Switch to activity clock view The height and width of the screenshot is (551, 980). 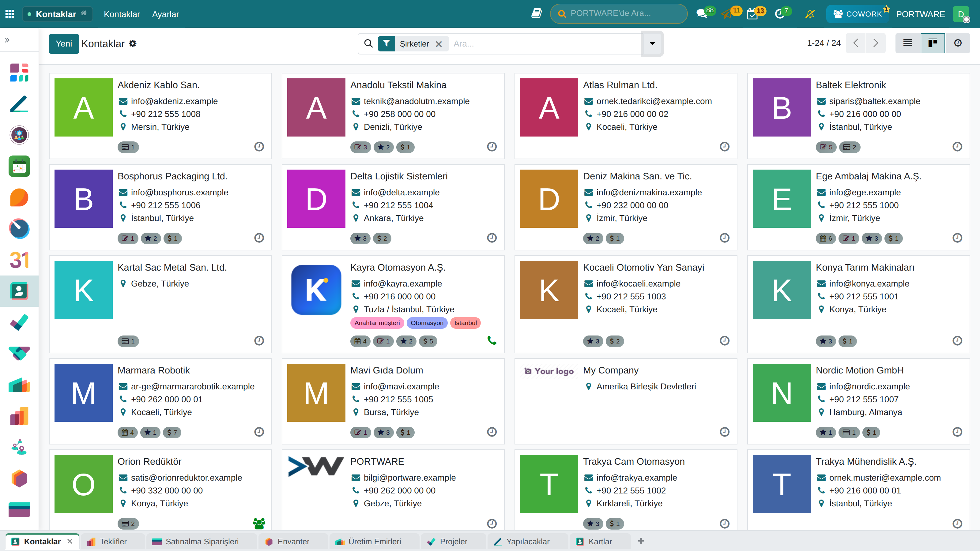click(958, 43)
